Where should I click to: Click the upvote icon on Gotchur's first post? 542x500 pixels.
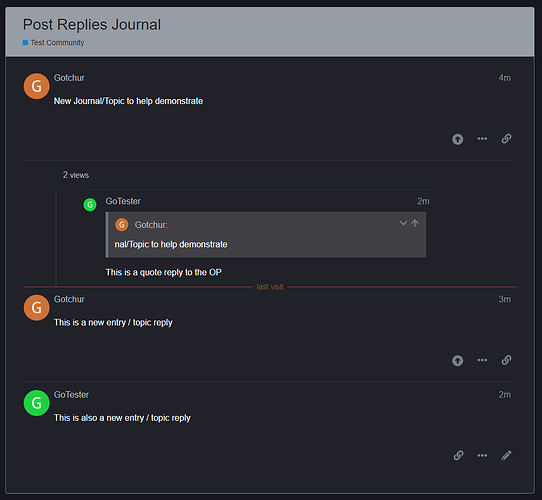457,139
